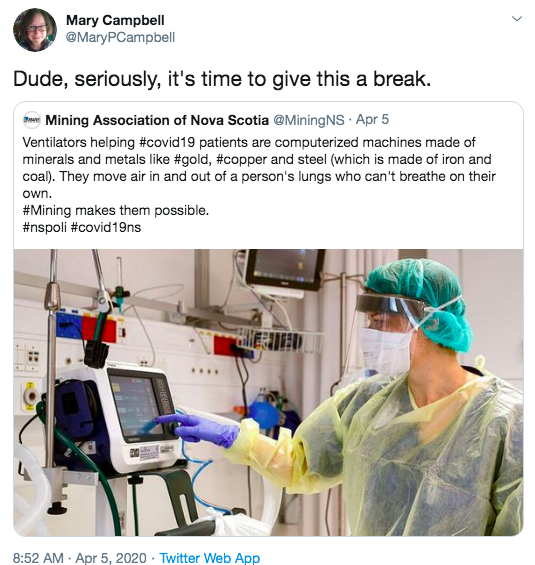Viewport: 535px width, 565px height.
Task: Click the Mining Association of Nova Scotia avatar
Action: coord(32,120)
